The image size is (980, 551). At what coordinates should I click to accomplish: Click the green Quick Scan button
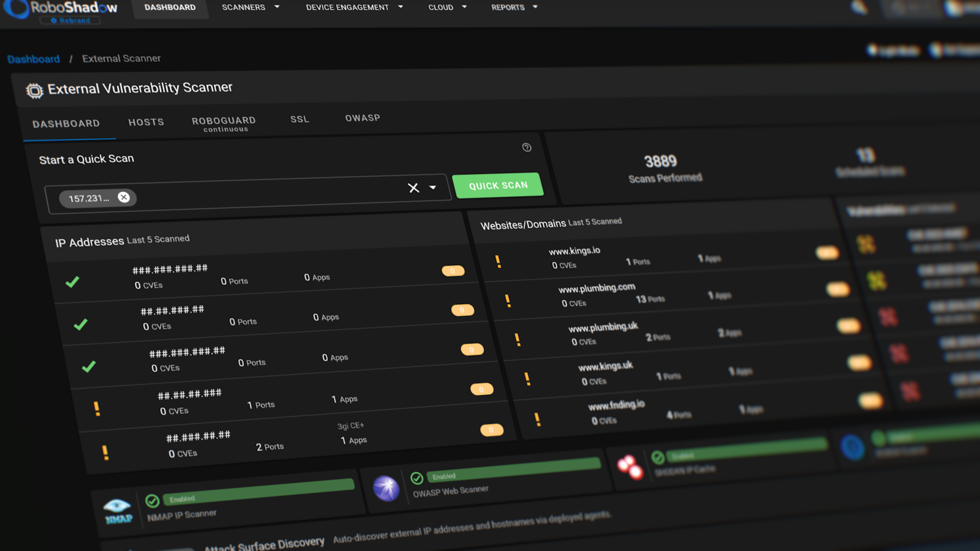click(x=498, y=186)
